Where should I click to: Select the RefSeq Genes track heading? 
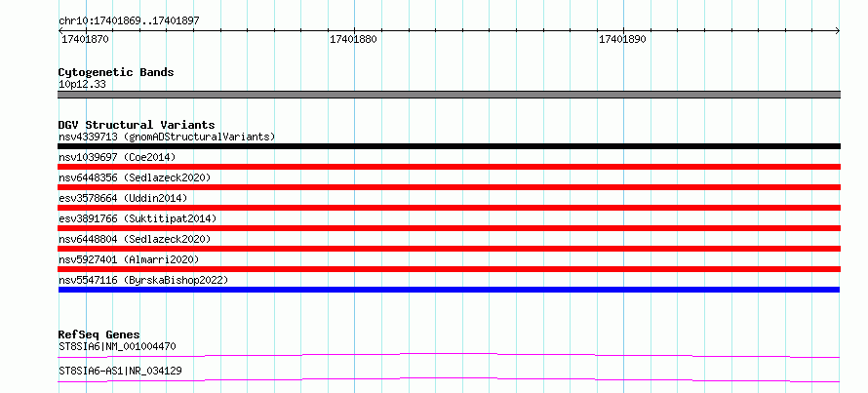click(99, 334)
